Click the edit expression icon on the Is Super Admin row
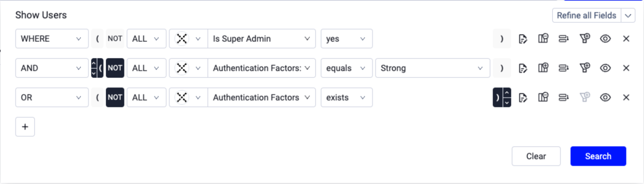 click(x=523, y=39)
